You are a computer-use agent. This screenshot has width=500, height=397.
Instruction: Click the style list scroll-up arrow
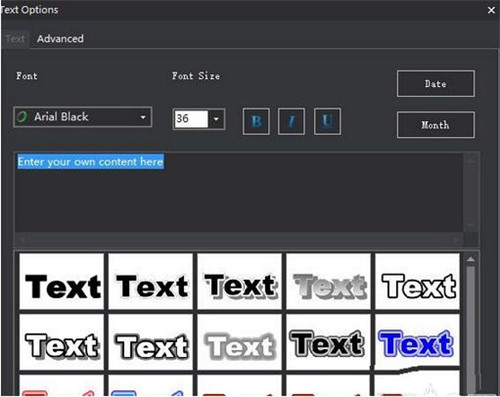[471, 259]
